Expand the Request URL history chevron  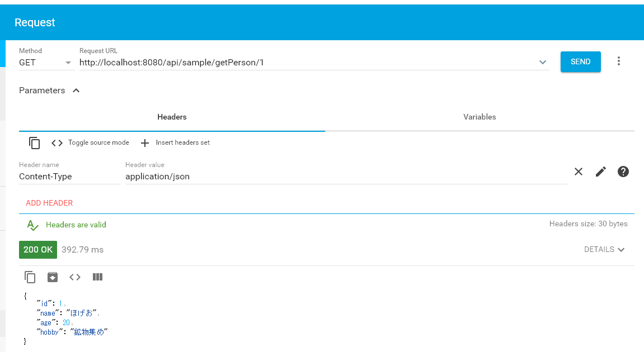543,63
